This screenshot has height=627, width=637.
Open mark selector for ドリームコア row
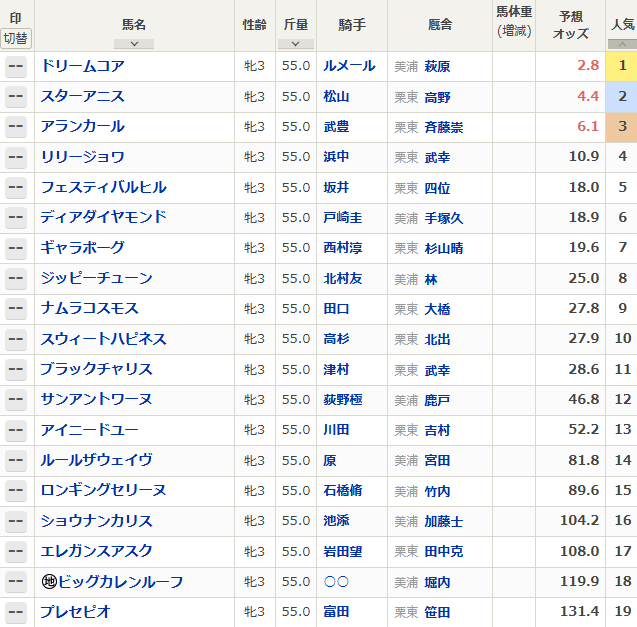pyautogui.click(x=16, y=67)
